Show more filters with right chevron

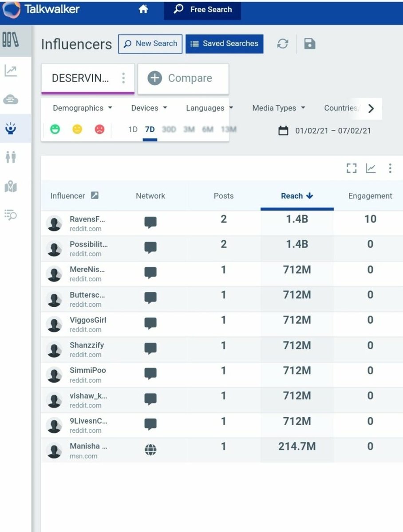tap(371, 109)
